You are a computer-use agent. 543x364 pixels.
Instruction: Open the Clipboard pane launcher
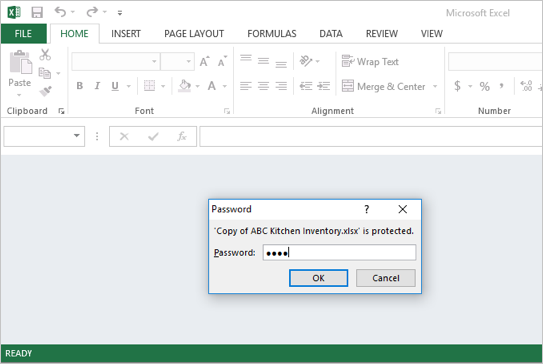61,111
